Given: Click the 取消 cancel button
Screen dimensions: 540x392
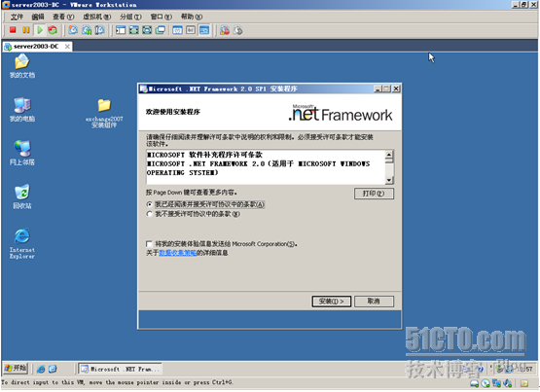Looking at the screenshot, I should [374, 302].
